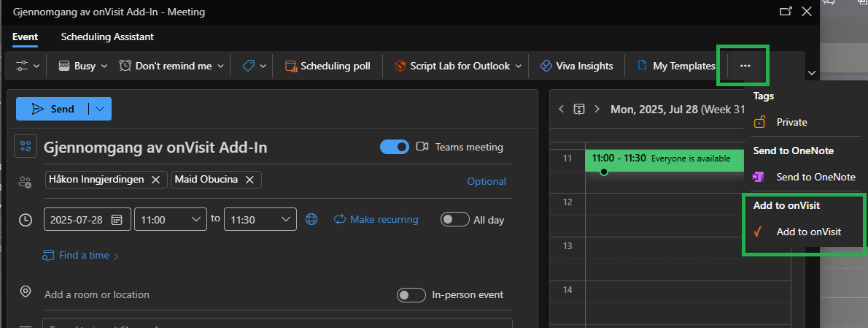868x328 pixels.
Task: Open the 11:00 start time dropdown
Action: click(171, 219)
